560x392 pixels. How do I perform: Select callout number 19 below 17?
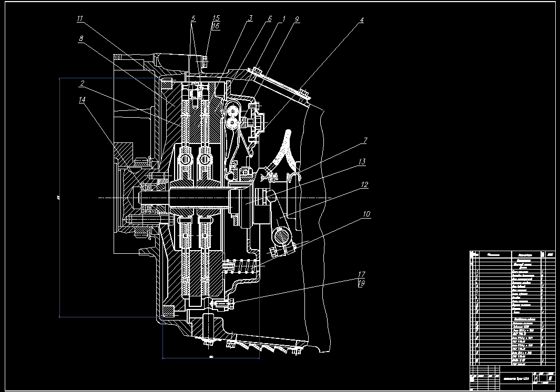[361, 283]
